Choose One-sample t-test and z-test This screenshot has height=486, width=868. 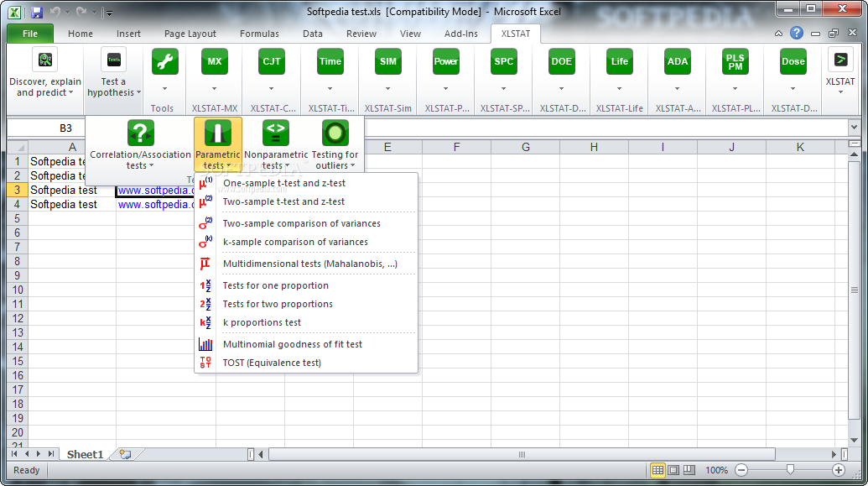[x=306, y=183]
